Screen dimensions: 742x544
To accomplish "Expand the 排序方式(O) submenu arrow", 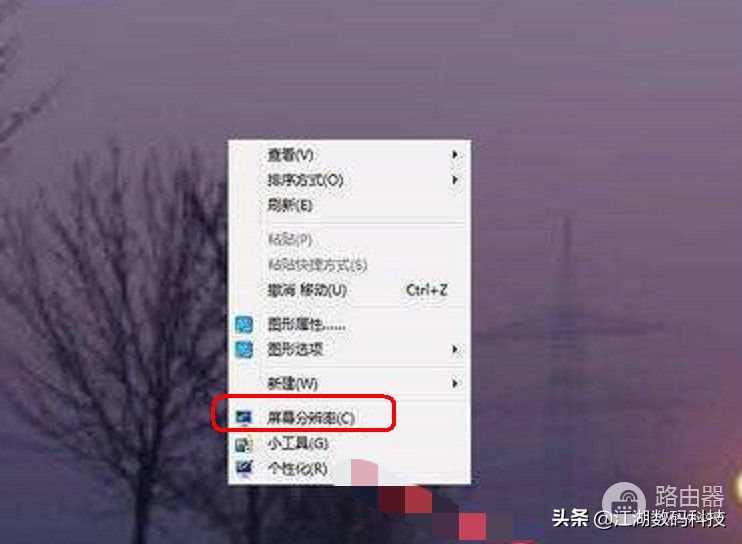I will coord(455,180).
